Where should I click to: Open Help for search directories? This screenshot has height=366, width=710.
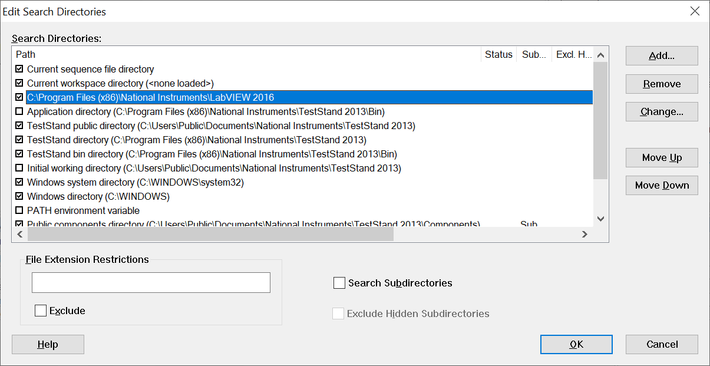pyautogui.click(x=48, y=345)
